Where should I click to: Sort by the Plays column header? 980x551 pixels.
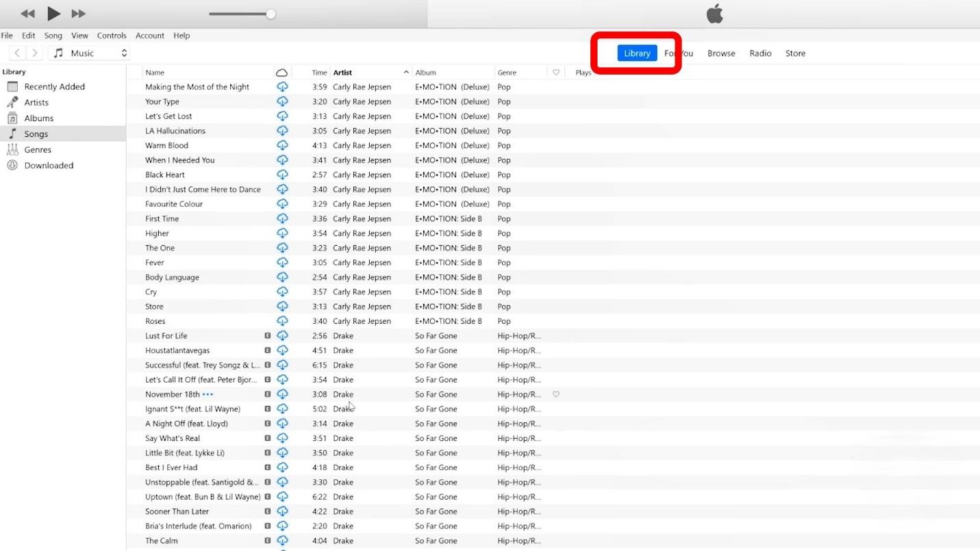(583, 73)
